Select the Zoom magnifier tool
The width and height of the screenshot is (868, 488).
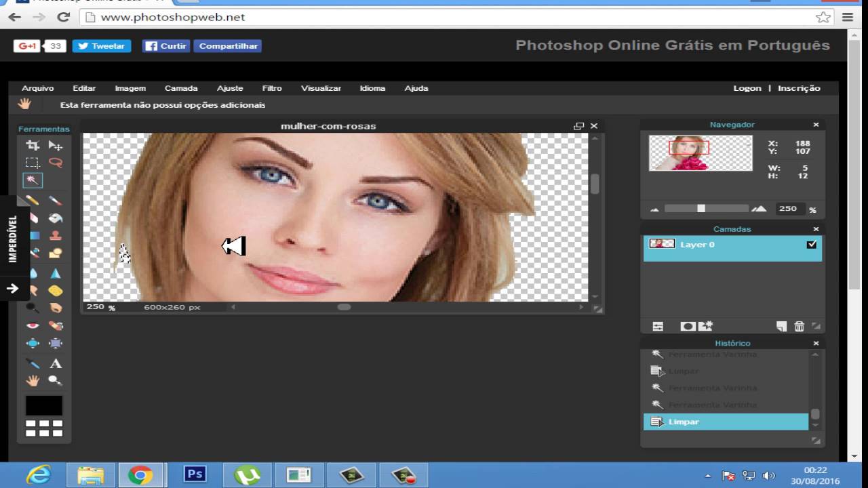pos(56,381)
